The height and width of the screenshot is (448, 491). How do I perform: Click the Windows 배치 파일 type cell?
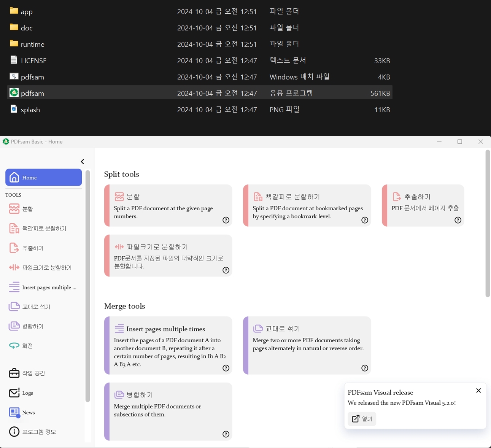300,77
